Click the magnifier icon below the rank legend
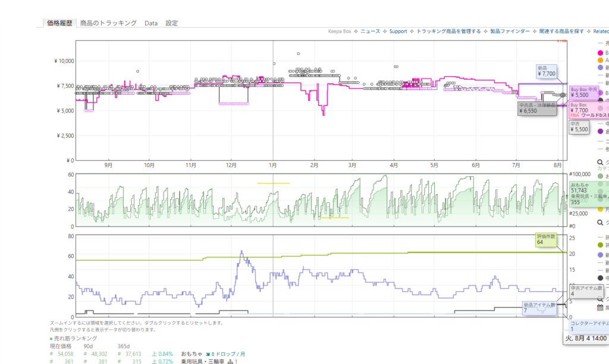609x364 pixels. [x=600, y=222]
